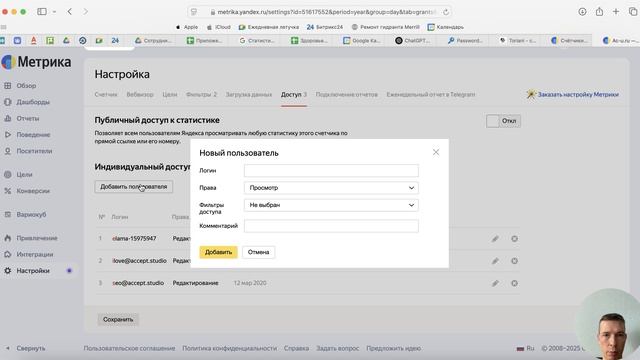This screenshot has height=360, width=640.
Task: Open Настройки section in sidebar
Action: 33,271
